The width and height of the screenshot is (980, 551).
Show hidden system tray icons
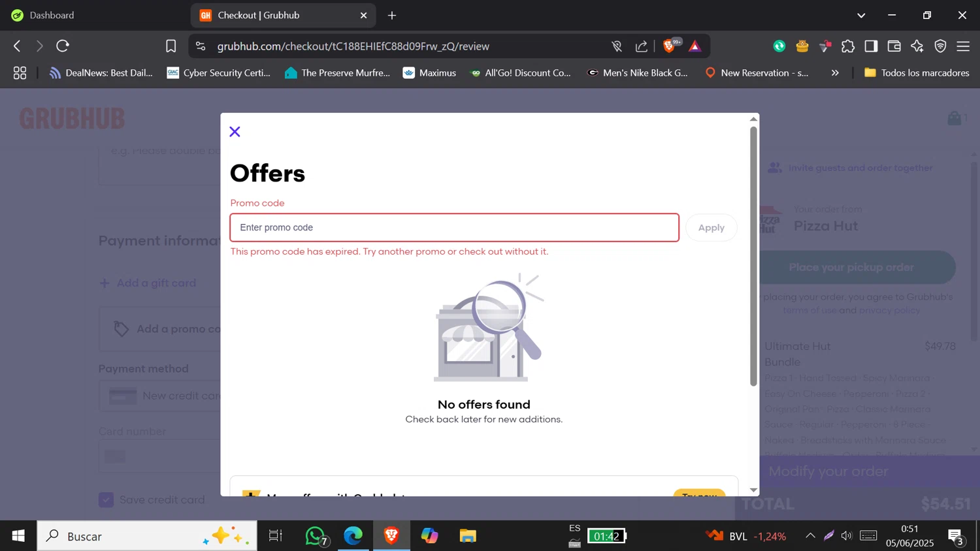[x=810, y=536]
